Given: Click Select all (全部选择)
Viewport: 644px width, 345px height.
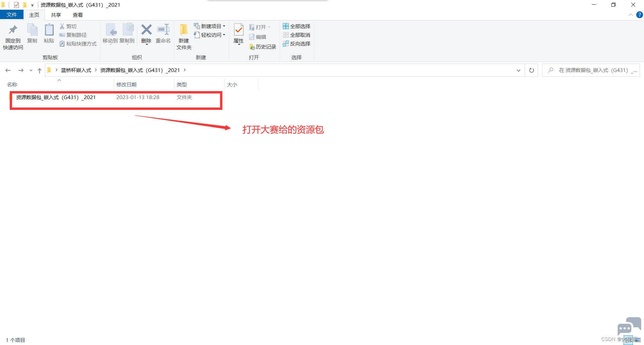Looking at the screenshot, I should 297,26.
